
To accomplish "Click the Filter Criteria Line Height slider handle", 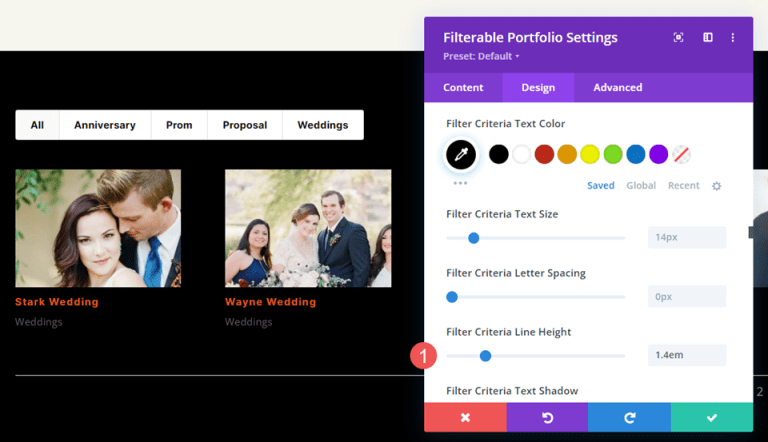I will pyautogui.click(x=485, y=356).
